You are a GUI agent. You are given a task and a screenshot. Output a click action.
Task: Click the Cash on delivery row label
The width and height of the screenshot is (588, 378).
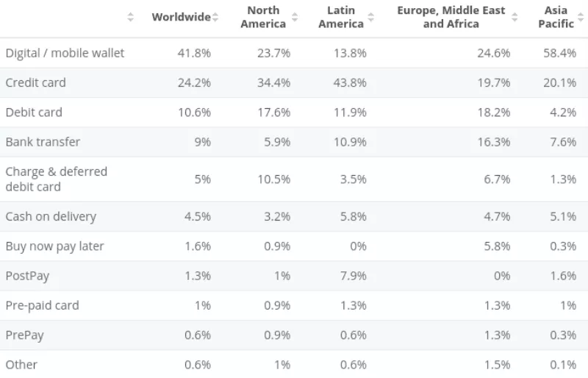tap(51, 216)
